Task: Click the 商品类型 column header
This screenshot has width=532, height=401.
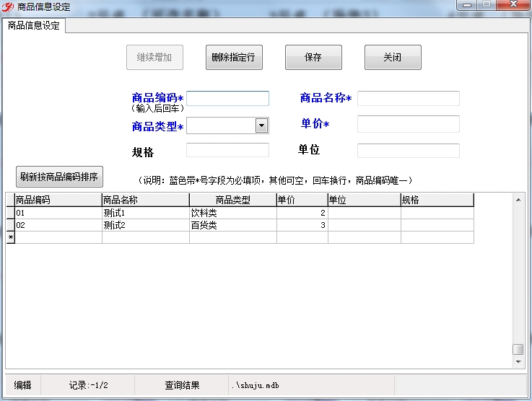Action: [x=232, y=200]
